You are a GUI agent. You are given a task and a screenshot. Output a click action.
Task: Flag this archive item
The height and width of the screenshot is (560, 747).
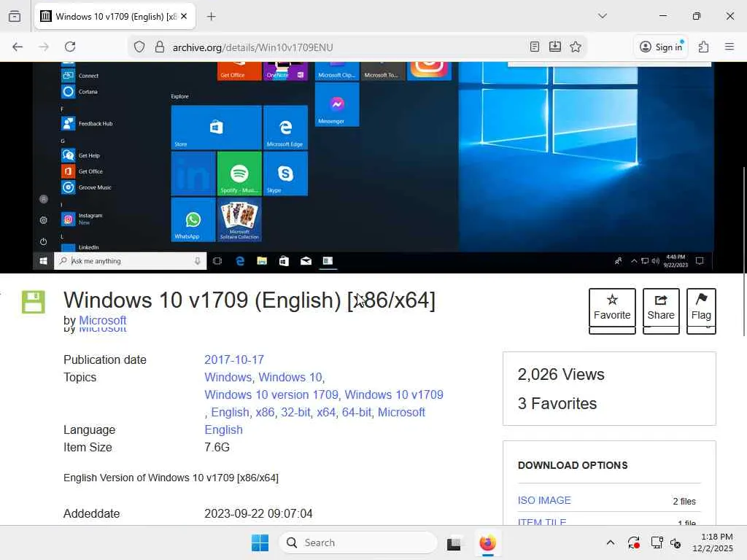point(701,308)
